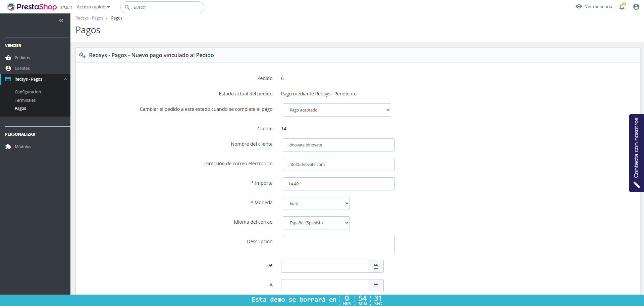Click the search magnifier icon

(127, 7)
